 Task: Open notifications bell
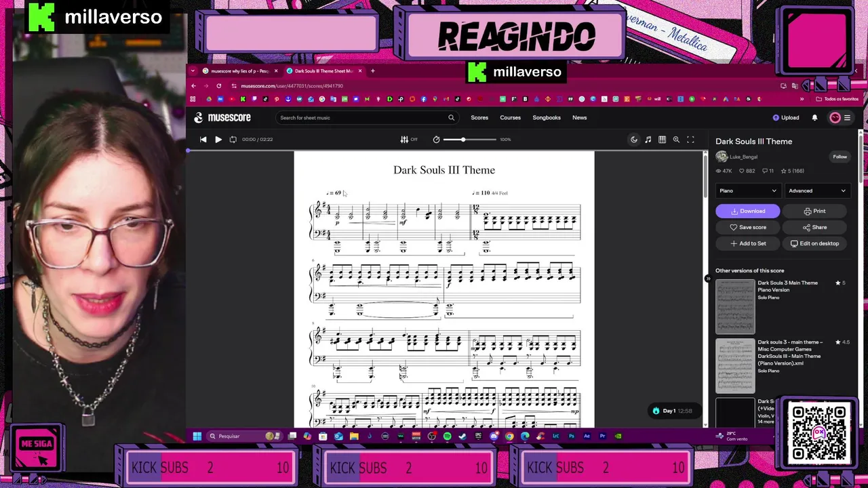[814, 117]
